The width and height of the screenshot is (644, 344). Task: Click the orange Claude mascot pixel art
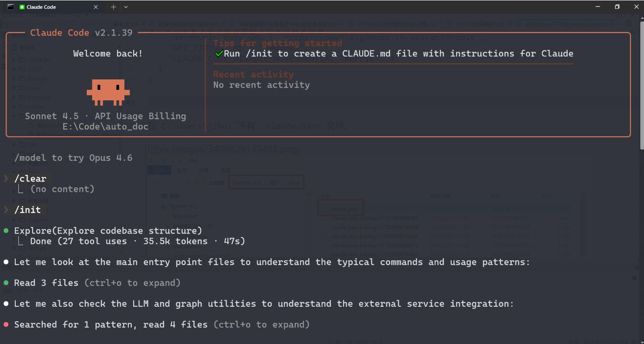[x=108, y=92]
